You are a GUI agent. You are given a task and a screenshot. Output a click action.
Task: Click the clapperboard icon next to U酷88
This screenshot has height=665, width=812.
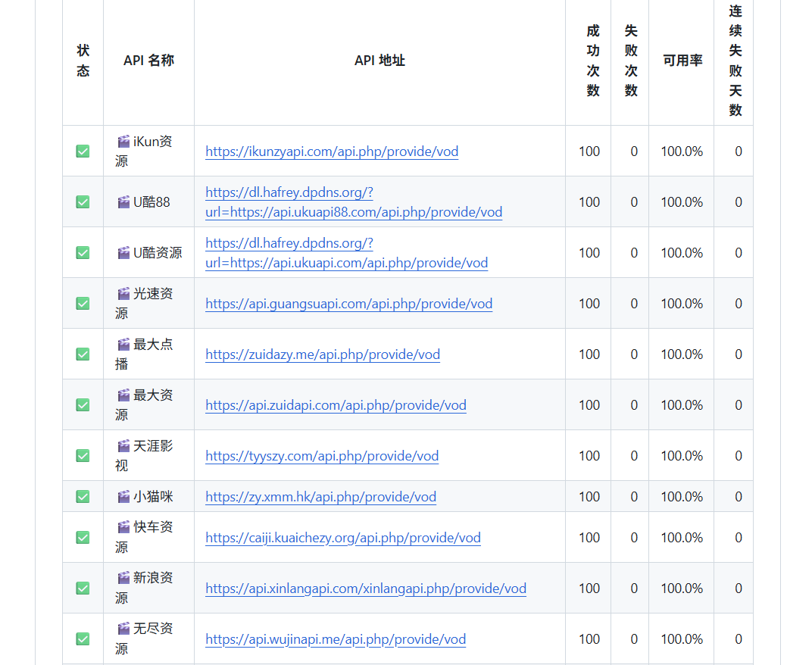tap(123, 202)
